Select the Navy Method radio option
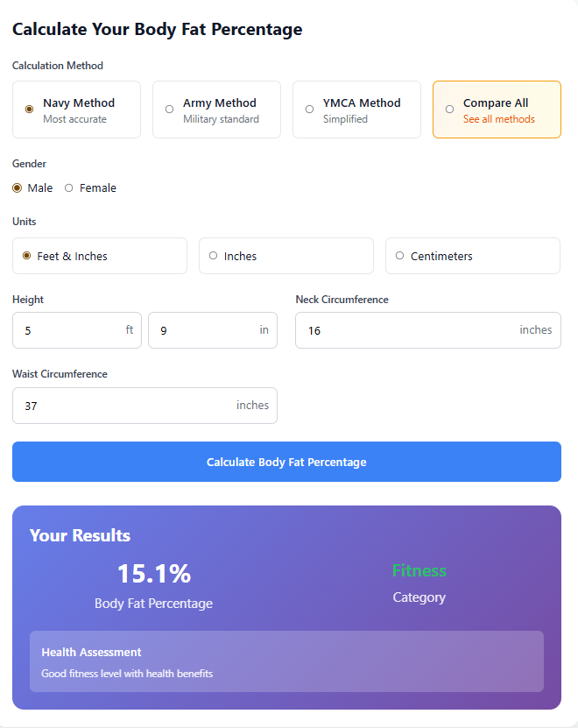 [30, 110]
